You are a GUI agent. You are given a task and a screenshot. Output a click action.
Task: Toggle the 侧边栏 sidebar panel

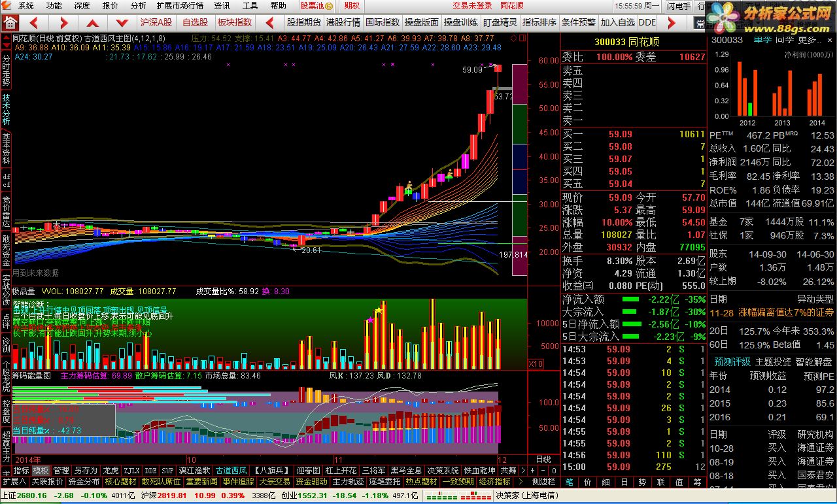544,481
